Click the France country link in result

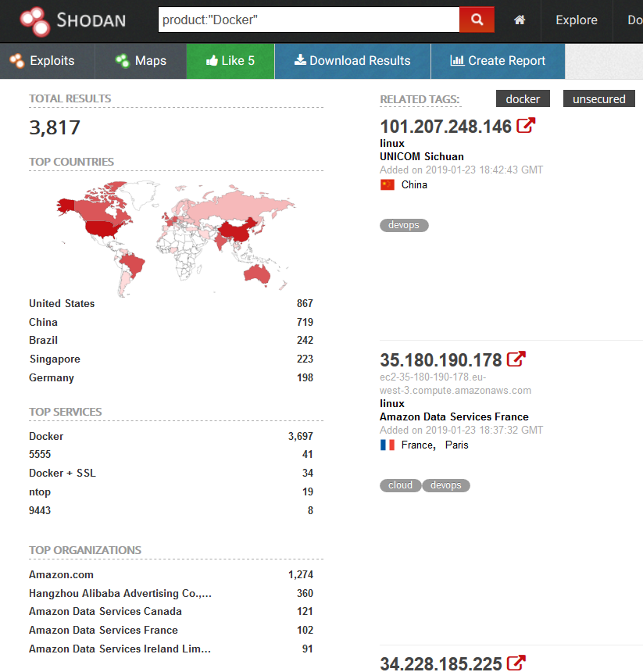418,445
